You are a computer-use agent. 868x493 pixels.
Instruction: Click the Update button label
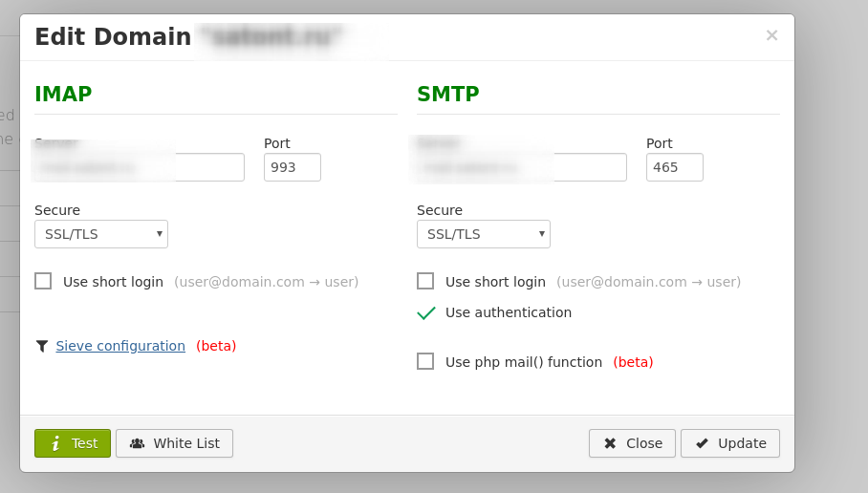(742, 443)
